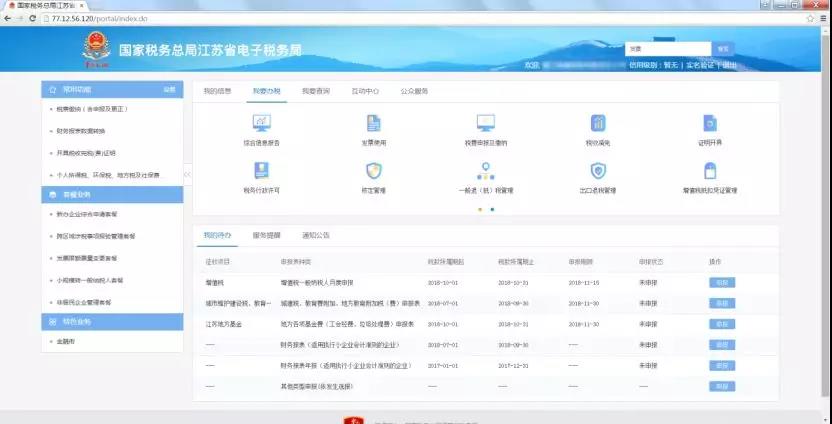This screenshot has width=832, height=424.
Task: Click 申报 button for 增值税 row
Action: point(721,283)
